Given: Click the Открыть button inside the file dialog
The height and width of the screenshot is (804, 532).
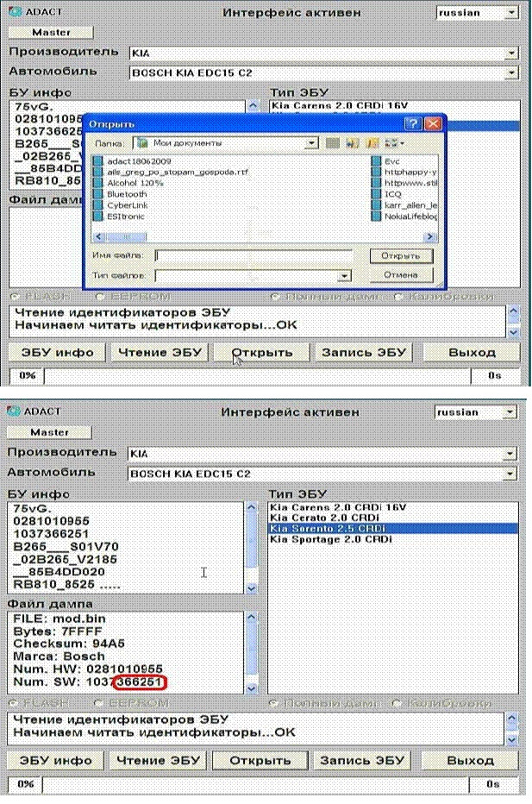Looking at the screenshot, I should (x=401, y=255).
